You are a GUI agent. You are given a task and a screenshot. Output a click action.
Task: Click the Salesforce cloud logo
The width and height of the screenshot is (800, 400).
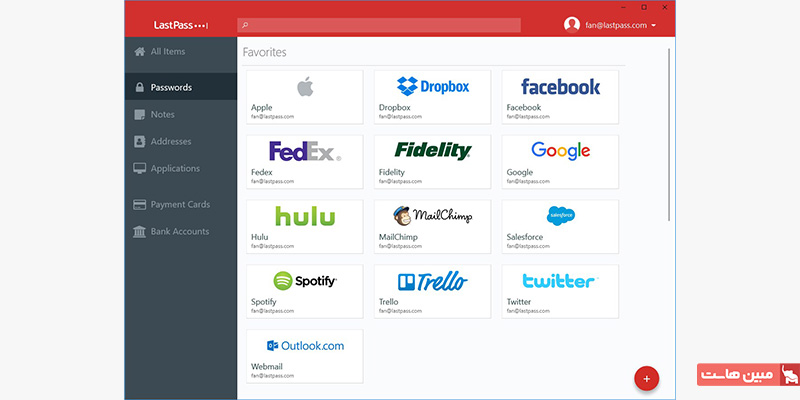click(x=560, y=216)
